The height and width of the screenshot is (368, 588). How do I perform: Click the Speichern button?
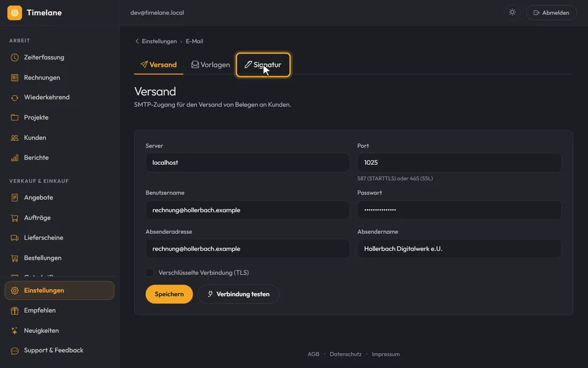coord(169,294)
